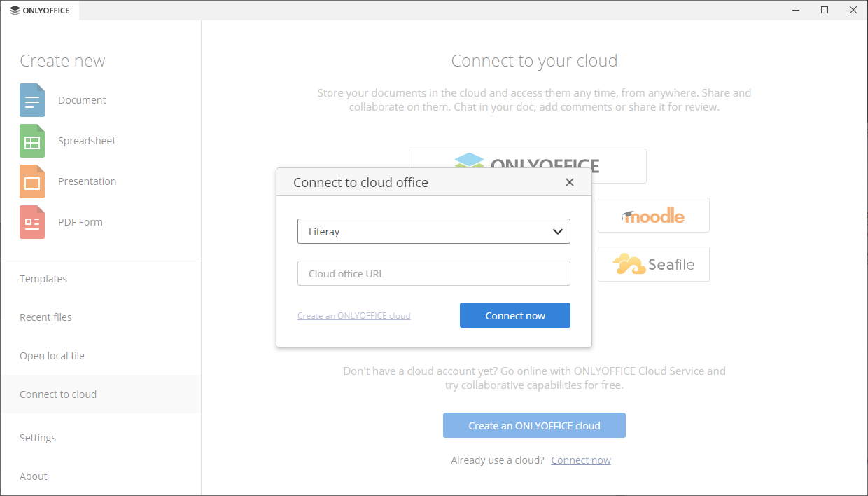The width and height of the screenshot is (868, 496).
Task: Click the Create an ONLYOFFICE cloud link
Action: coord(353,315)
